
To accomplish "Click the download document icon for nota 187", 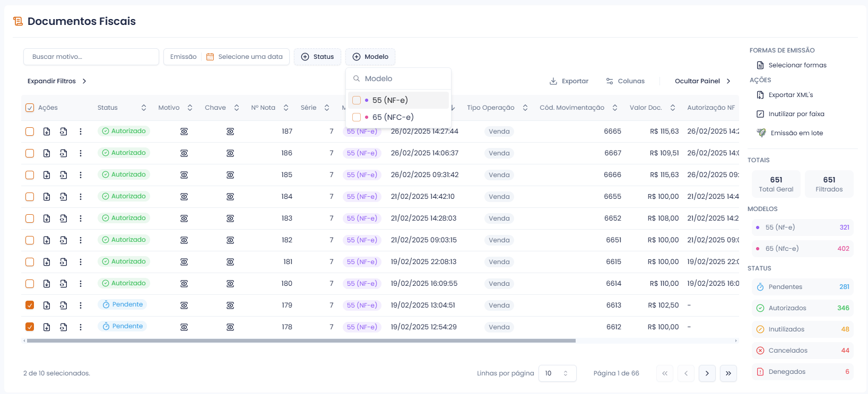I will click(x=47, y=132).
